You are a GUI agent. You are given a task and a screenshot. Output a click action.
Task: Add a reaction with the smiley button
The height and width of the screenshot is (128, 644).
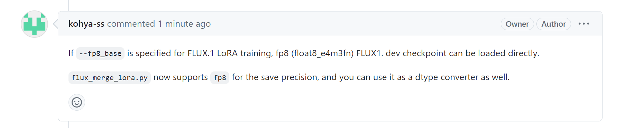pyautogui.click(x=77, y=102)
